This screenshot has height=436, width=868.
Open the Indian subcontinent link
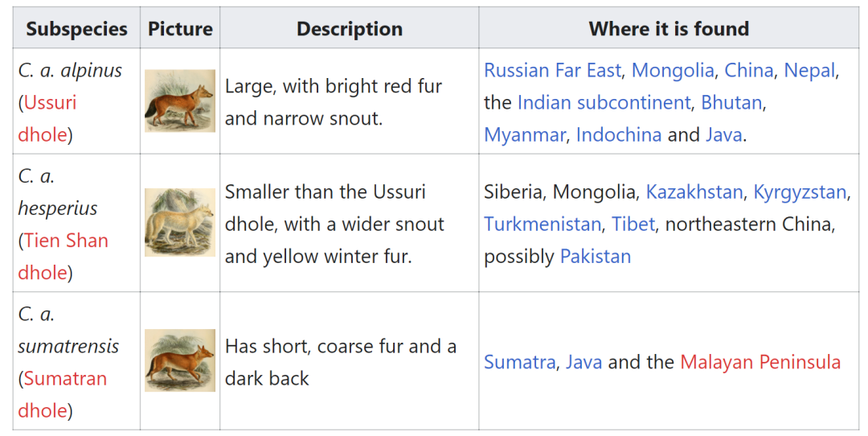[604, 103]
